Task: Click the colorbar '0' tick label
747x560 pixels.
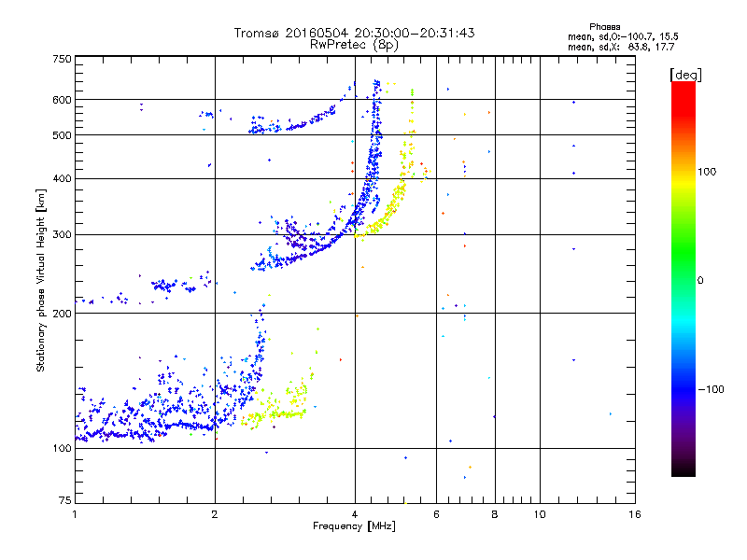Action: point(699,280)
